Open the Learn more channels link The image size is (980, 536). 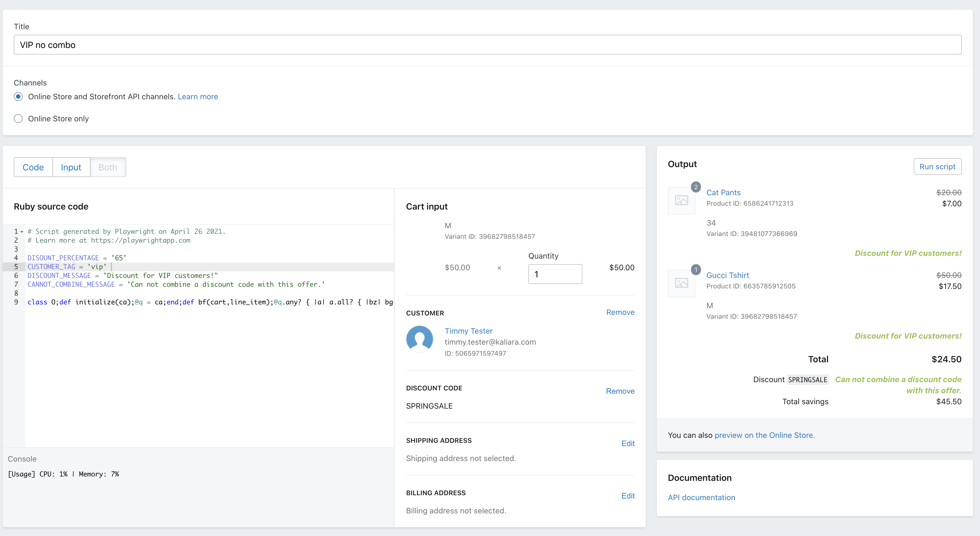[198, 97]
